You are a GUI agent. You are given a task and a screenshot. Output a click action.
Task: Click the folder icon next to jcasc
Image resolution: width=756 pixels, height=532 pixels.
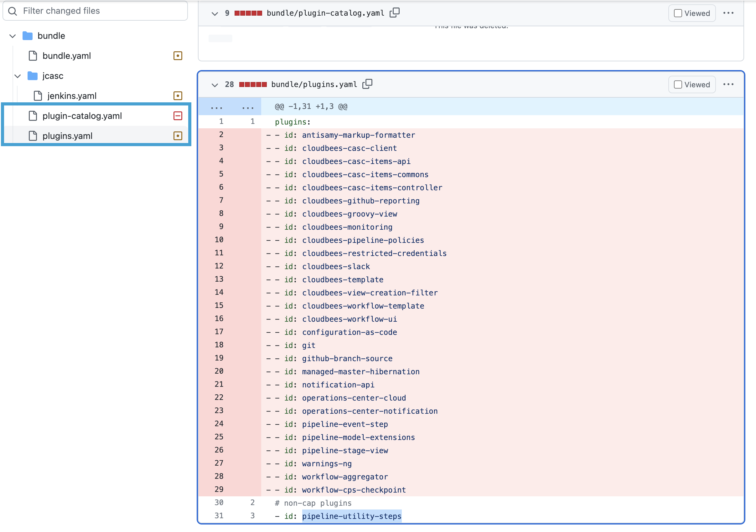pos(32,76)
